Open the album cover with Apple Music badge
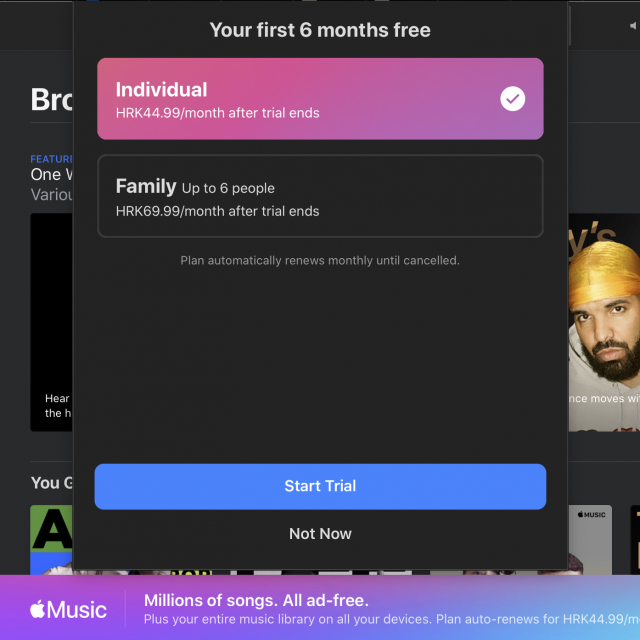 pos(590,540)
